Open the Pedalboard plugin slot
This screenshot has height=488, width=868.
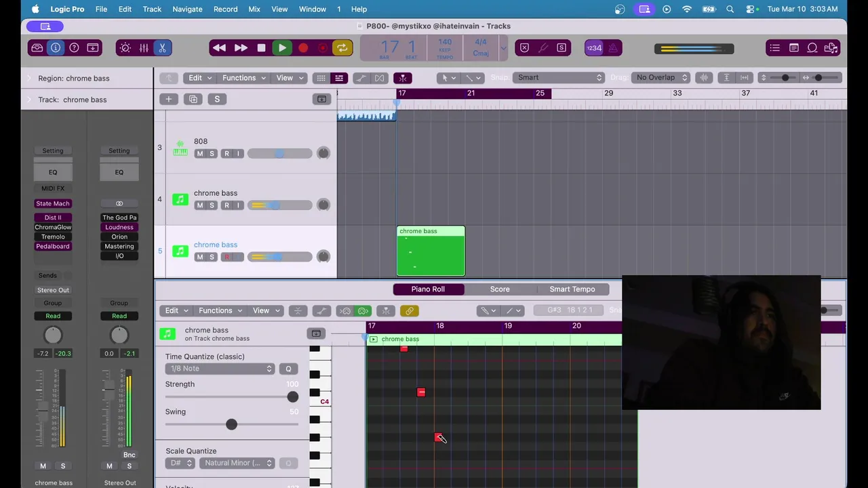tap(53, 246)
